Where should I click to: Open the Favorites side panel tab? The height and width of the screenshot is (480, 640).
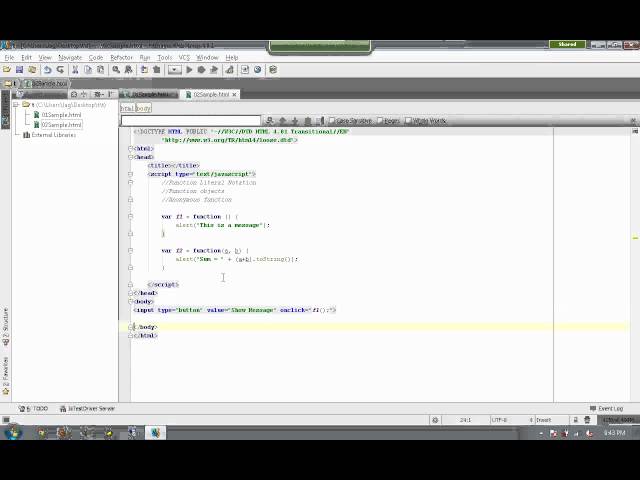pyautogui.click(x=6, y=376)
